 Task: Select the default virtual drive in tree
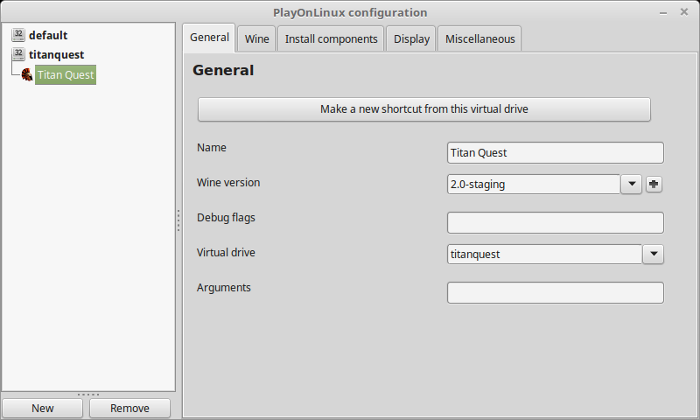click(x=48, y=35)
